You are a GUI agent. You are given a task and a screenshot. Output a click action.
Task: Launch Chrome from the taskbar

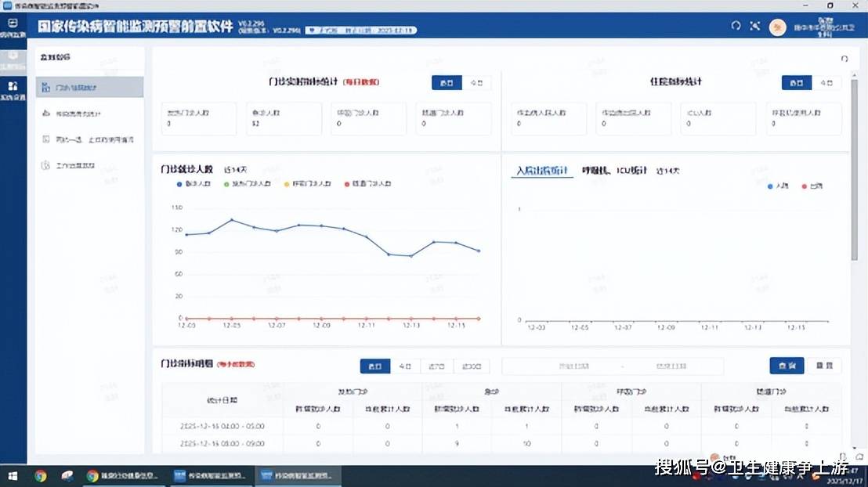(41, 475)
